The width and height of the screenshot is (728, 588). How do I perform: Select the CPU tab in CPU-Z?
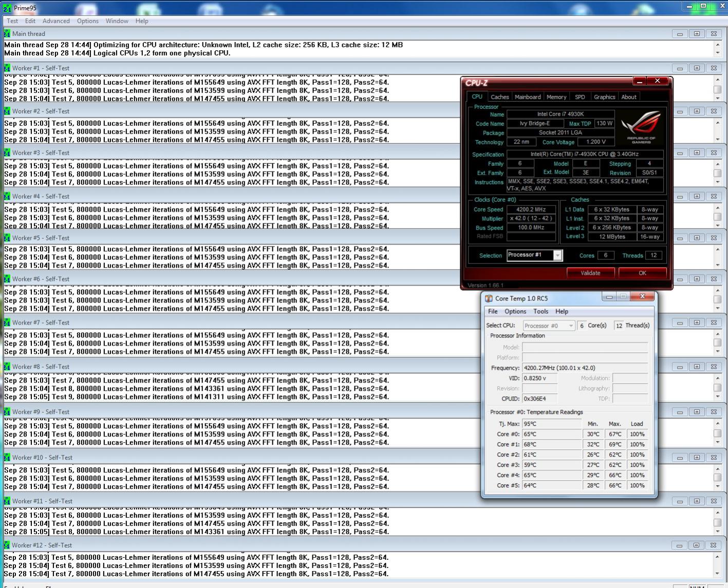[x=477, y=97]
